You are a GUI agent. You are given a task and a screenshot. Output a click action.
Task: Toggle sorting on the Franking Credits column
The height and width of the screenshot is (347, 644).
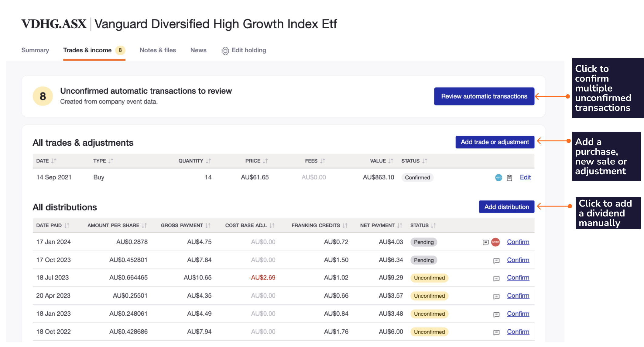(345, 225)
